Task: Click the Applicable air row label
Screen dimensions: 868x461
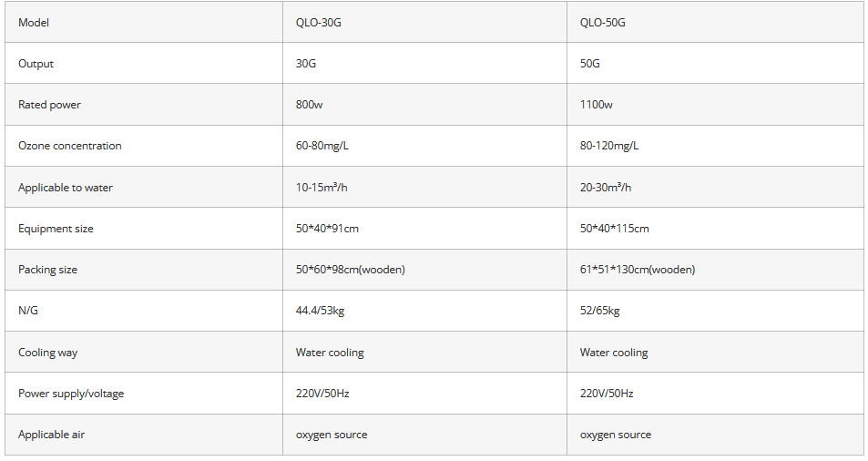Action: pos(51,435)
